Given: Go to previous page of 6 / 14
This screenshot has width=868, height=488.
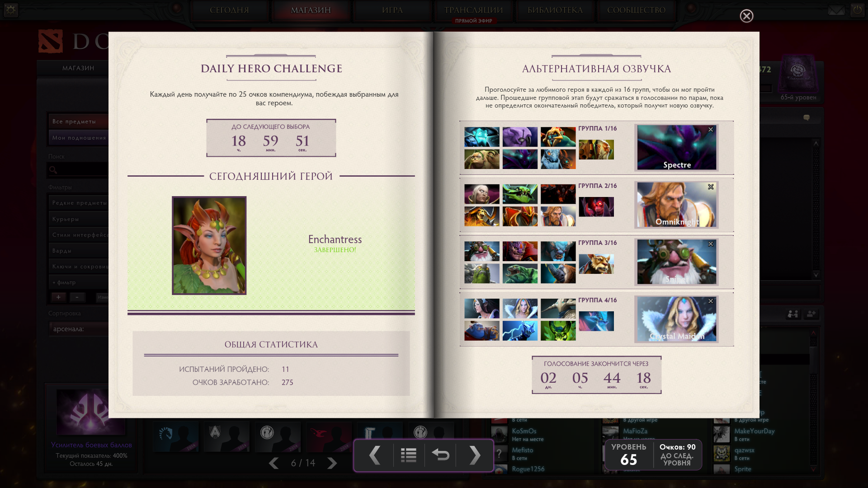Looking at the screenshot, I should pos(274,463).
